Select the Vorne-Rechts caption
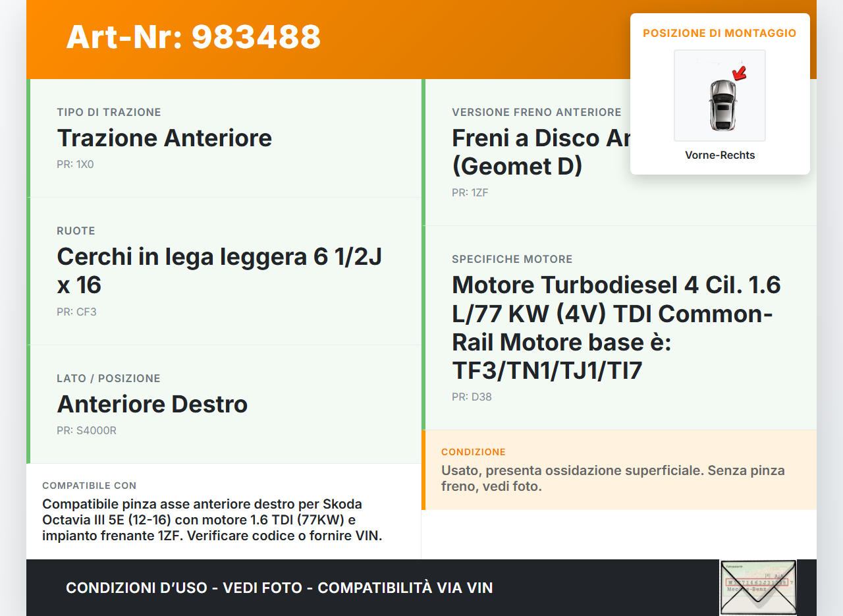The image size is (843, 616). pos(720,155)
